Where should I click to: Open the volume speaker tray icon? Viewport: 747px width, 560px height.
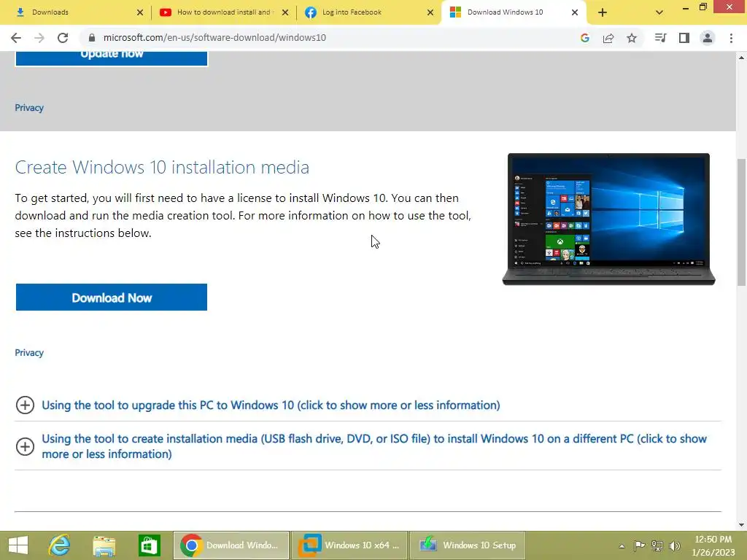point(675,546)
